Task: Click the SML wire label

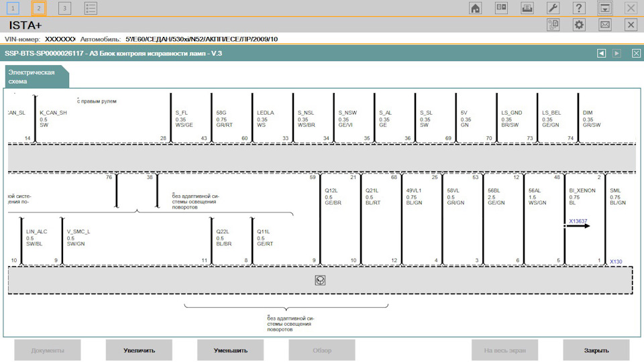Action: click(x=615, y=190)
